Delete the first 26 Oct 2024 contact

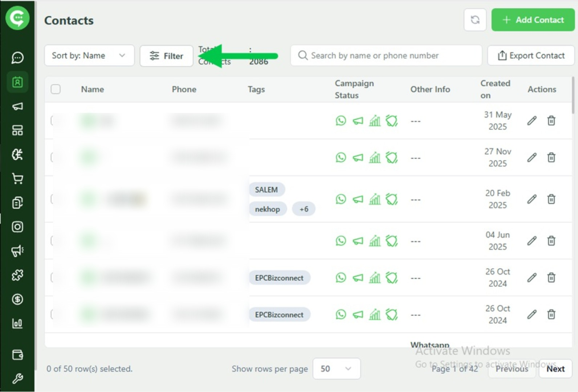551,278
